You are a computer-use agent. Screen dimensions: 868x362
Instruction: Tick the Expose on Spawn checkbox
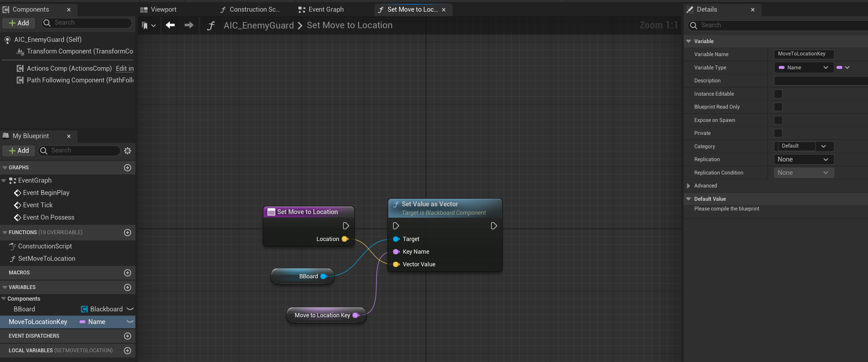pyautogui.click(x=778, y=120)
